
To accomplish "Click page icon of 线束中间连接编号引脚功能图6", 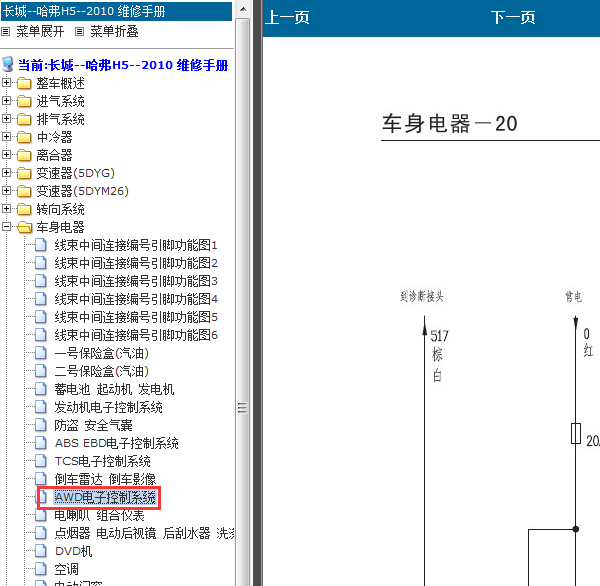I will 41,335.
